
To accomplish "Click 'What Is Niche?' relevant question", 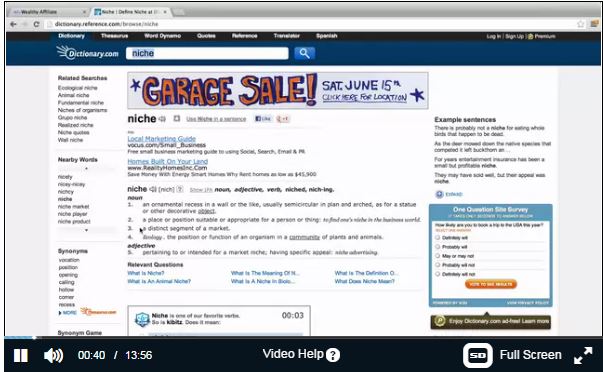I will (x=146, y=273).
